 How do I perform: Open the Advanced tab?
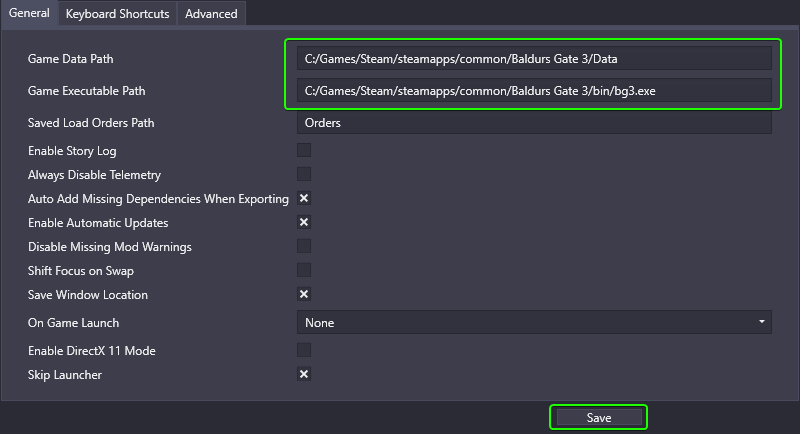(211, 13)
